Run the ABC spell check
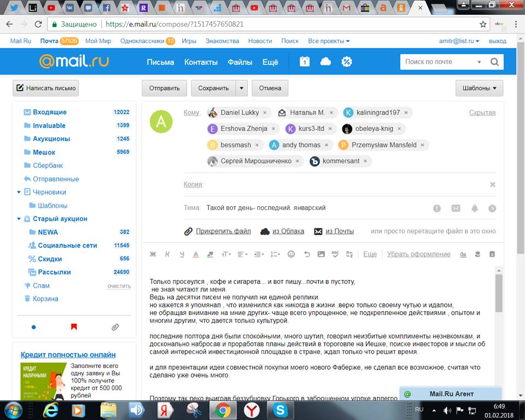The height and width of the screenshot is (420, 525). (x=335, y=254)
